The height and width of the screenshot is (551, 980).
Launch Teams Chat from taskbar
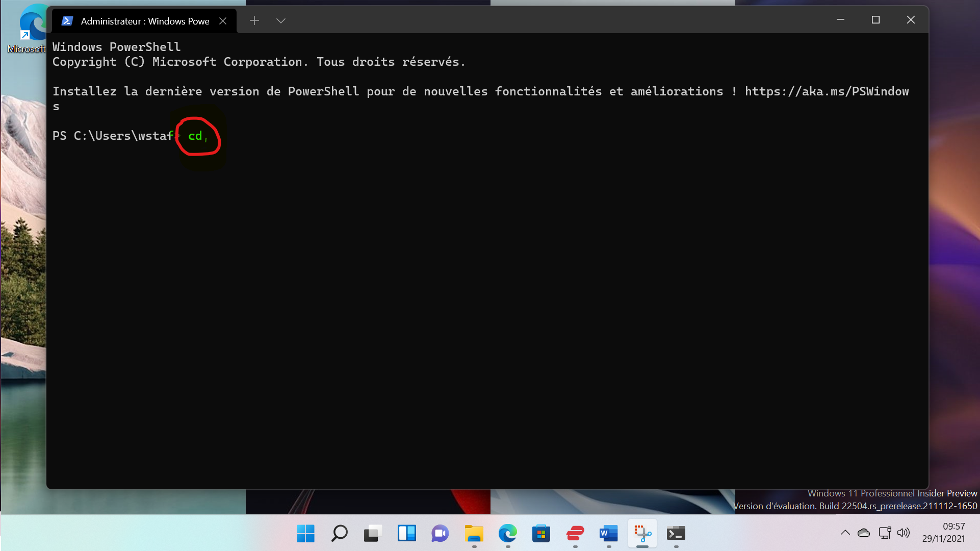pyautogui.click(x=440, y=534)
